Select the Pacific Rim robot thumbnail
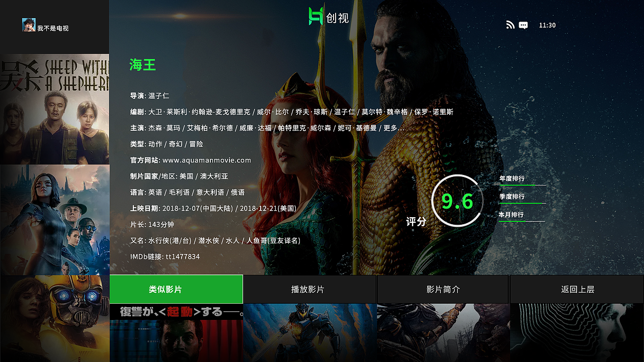This screenshot has width=644, height=362. pos(309,333)
